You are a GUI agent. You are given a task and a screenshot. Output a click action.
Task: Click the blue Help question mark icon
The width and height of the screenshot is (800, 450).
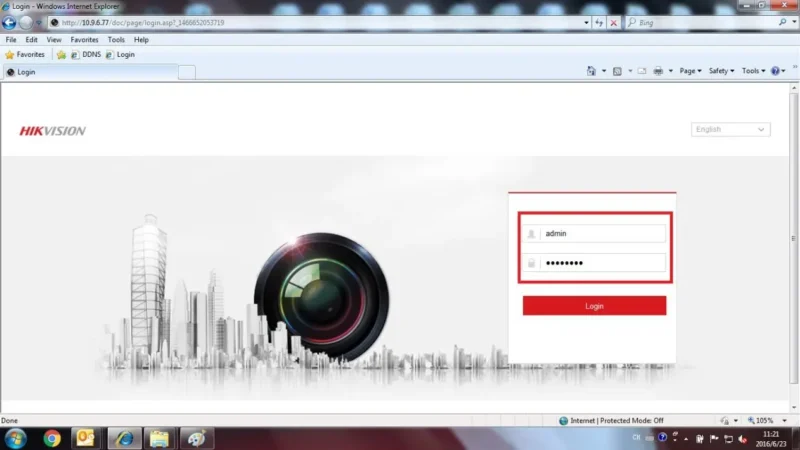tap(776, 71)
